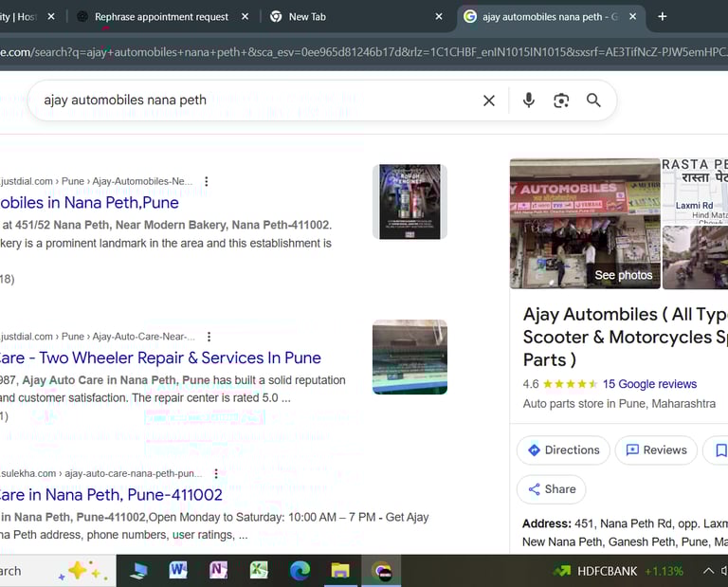Image resolution: width=728 pixels, height=587 pixels.
Task: Open OneNote from the taskbar
Action: [x=218, y=570]
